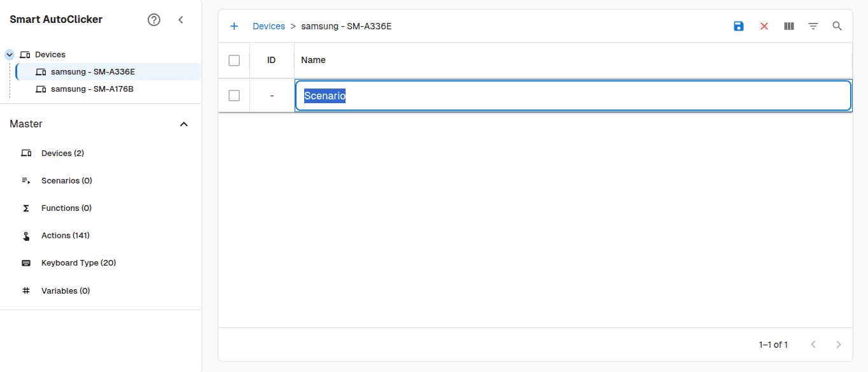Collapse the sidebar with the left chevron
This screenshot has width=868, height=372.
(181, 19)
